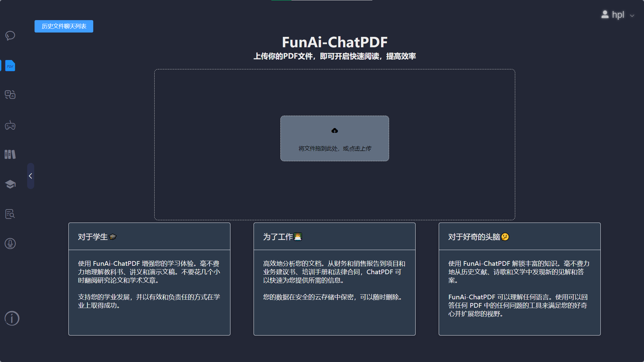644x362 pixels.
Task: Open the translation sidebar icon
Action: coord(10,95)
